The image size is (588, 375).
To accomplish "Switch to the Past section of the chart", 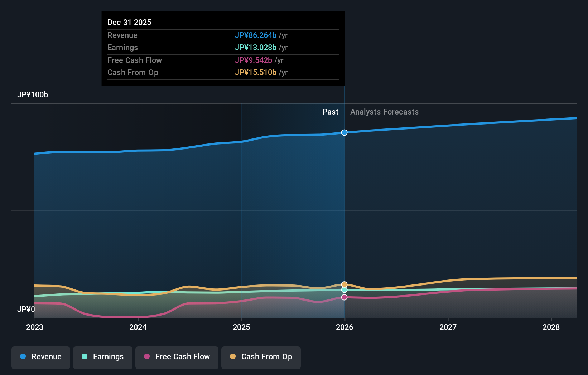I will (330, 112).
